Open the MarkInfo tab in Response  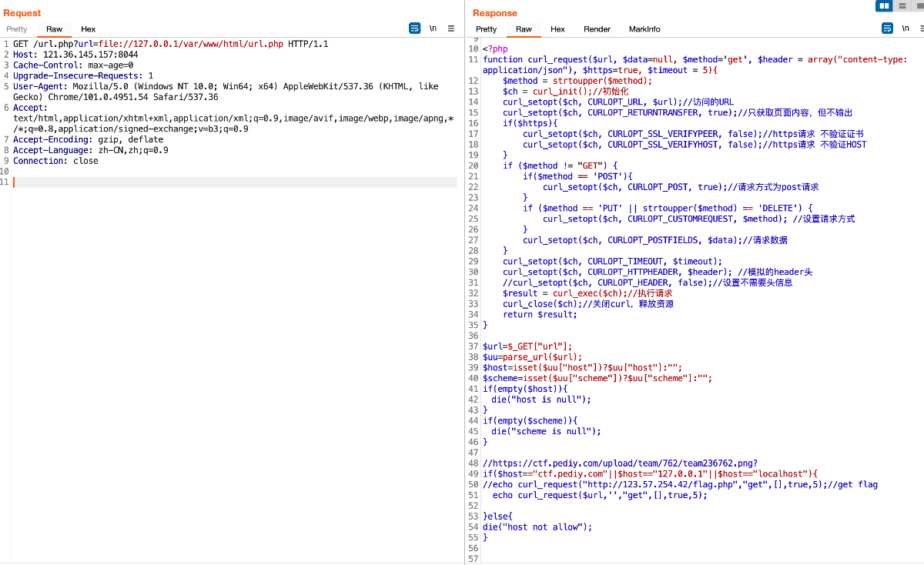(x=644, y=29)
